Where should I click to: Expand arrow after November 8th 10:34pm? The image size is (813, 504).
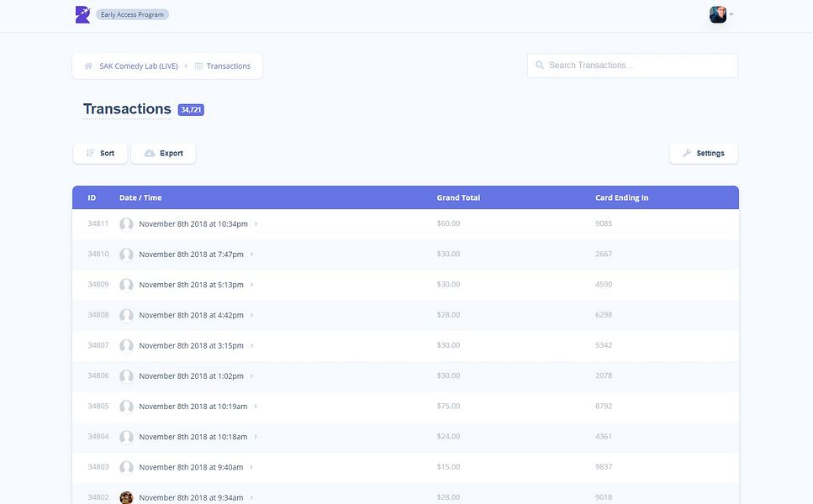point(256,223)
